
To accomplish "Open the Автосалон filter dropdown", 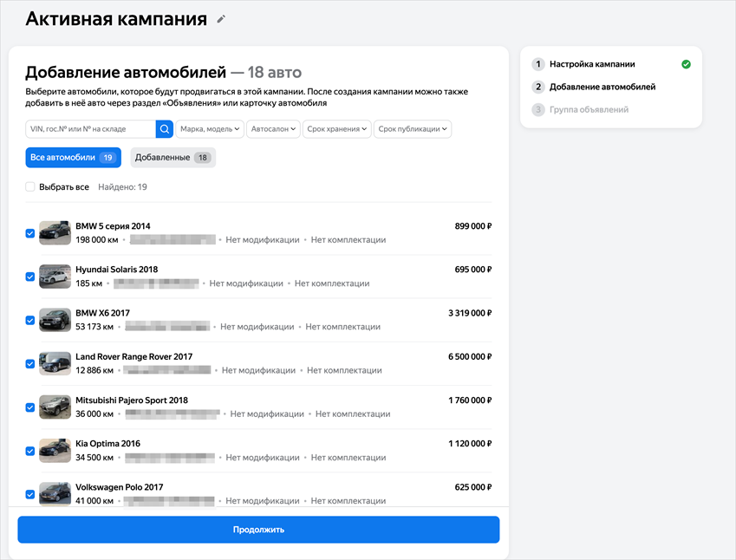I will pyautogui.click(x=273, y=129).
